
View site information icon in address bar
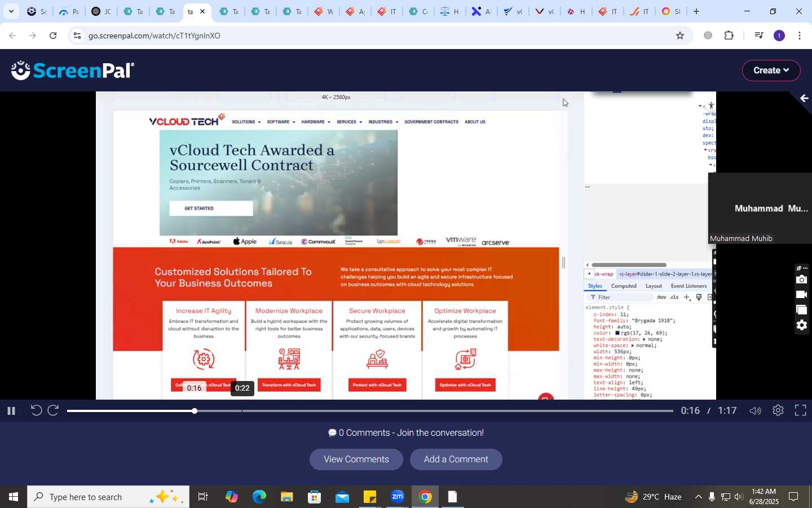[77, 36]
